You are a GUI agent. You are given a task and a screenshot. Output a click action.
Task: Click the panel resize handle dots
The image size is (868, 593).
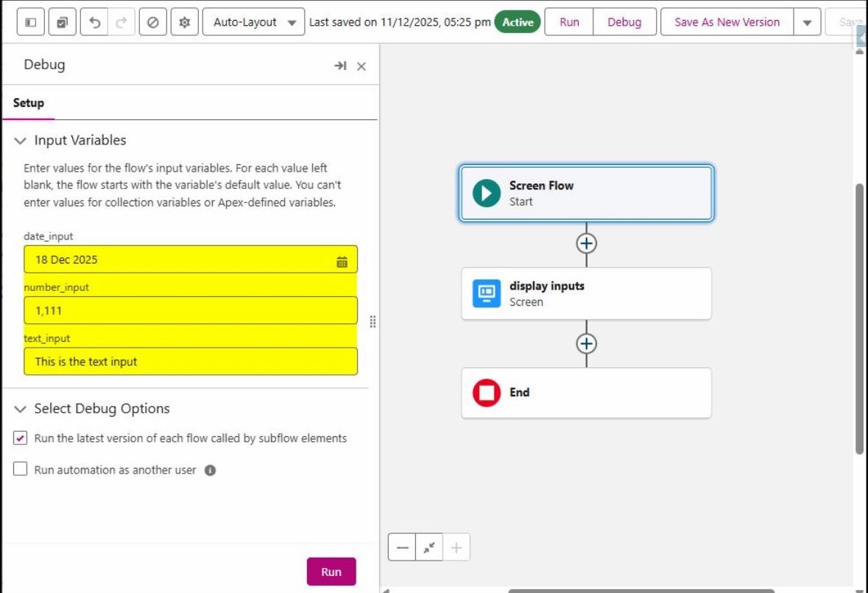tap(373, 322)
